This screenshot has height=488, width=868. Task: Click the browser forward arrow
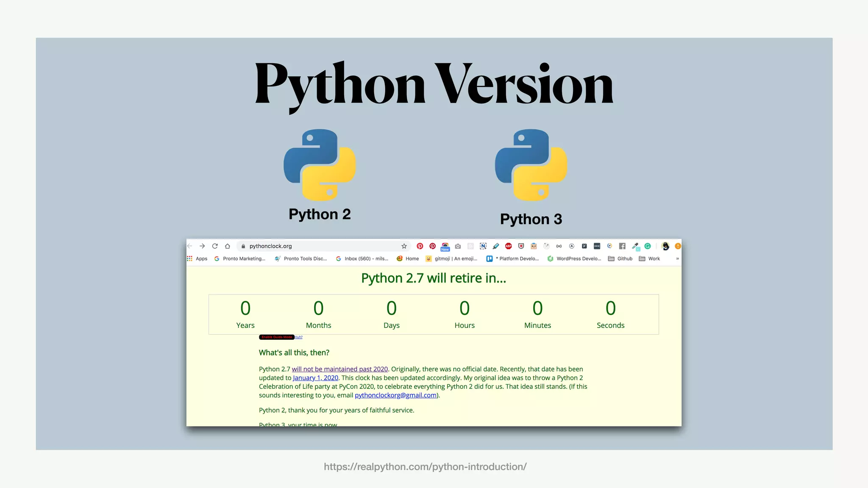point(202,246)
